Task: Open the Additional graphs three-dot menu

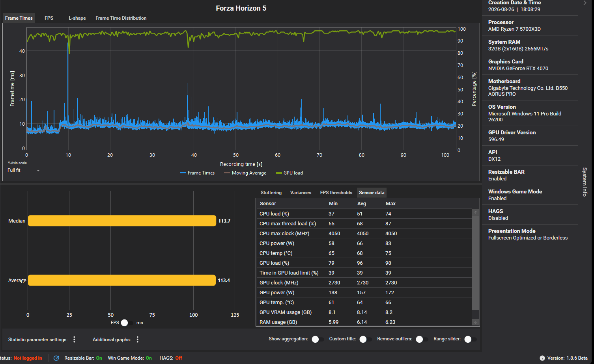Action: point(137,340)
